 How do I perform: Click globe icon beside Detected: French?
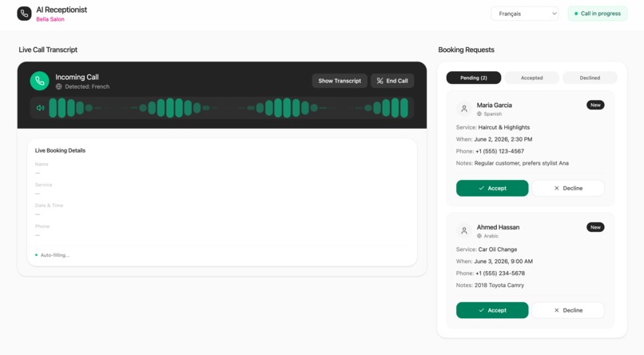click(x=59, y=86)
